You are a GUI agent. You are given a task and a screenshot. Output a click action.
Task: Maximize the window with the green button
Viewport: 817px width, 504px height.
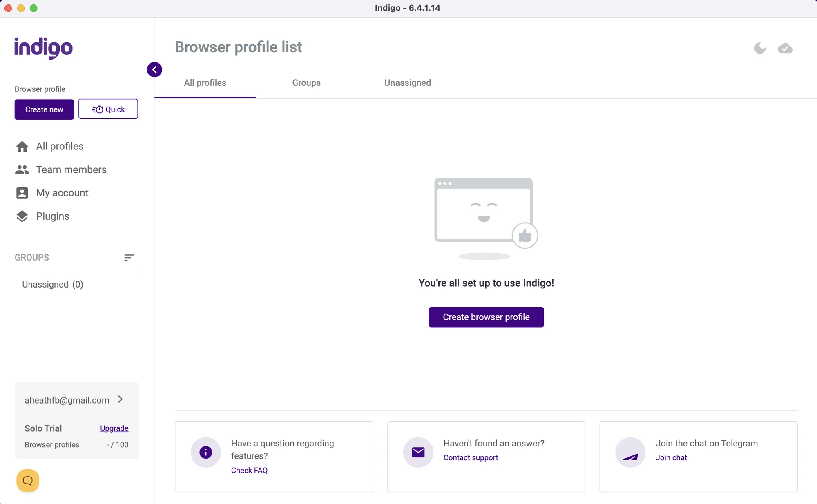tap(34, 8)
